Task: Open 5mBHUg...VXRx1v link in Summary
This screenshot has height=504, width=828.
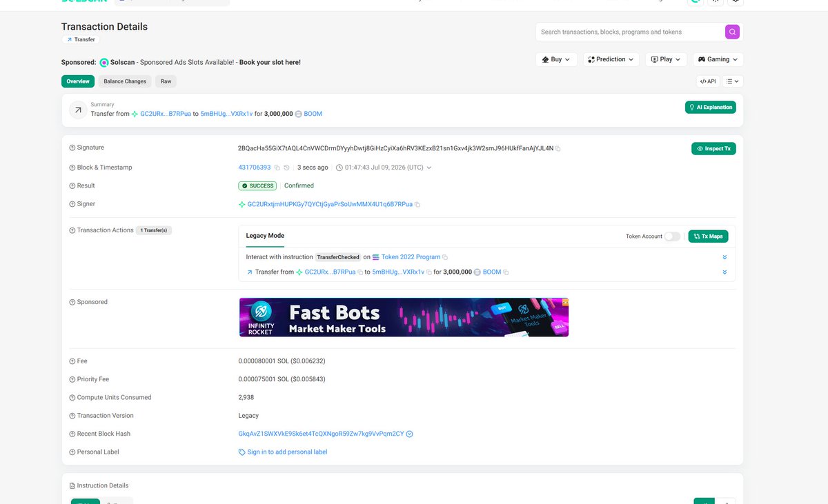Action: click(226, 114)
